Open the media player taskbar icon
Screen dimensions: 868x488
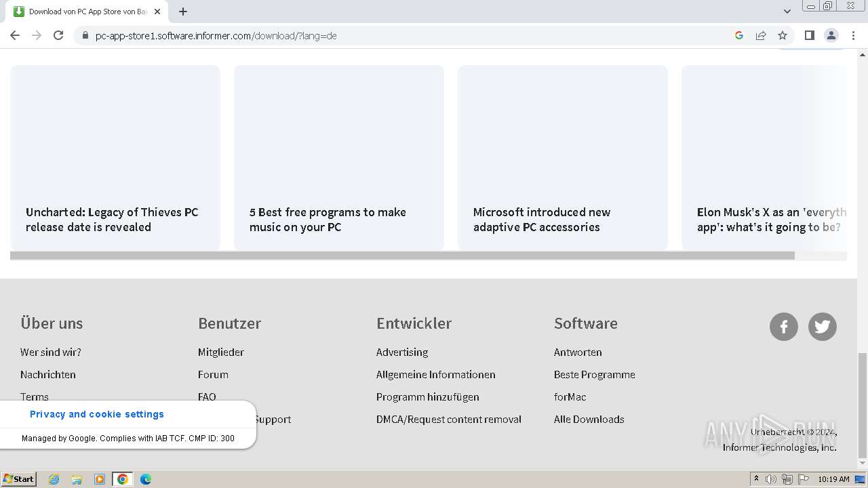coord(100,479)
